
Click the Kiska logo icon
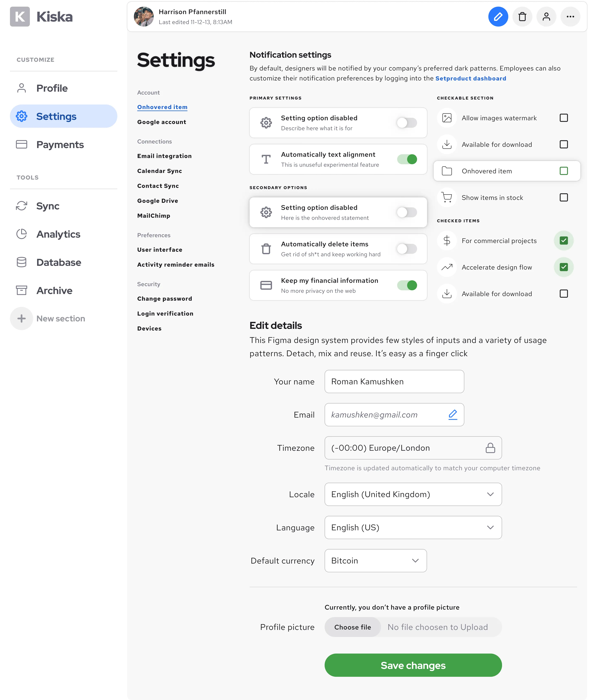[20, 17]
